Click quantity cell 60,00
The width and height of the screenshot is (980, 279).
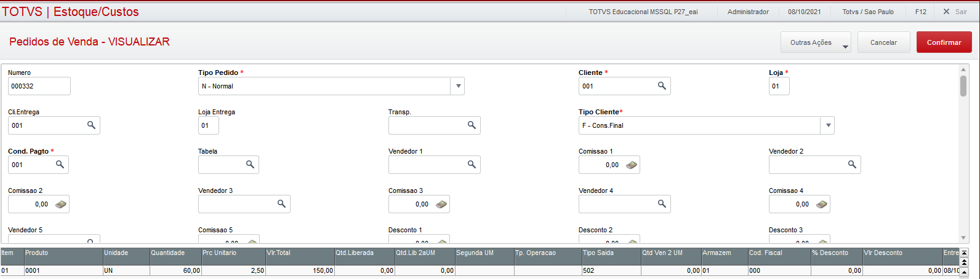pos(175,270)
